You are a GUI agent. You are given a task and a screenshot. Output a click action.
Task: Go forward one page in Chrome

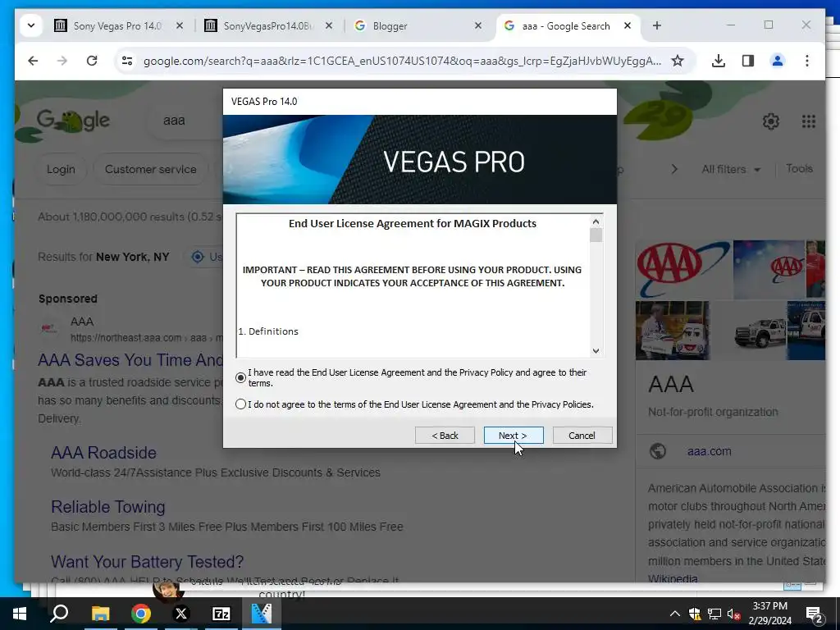point(62,61)
